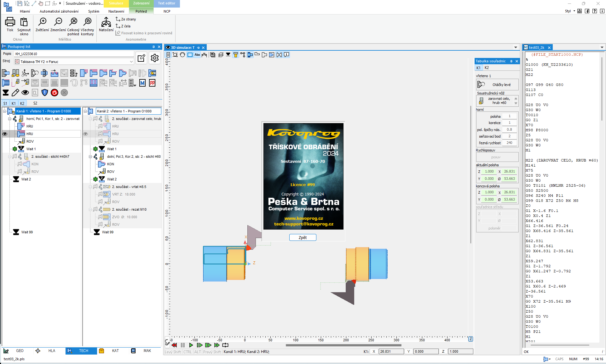The image size is (606, 364).
Task: Click the pencil edit icon in technology toolbar
Action: [x=15, y=93]
